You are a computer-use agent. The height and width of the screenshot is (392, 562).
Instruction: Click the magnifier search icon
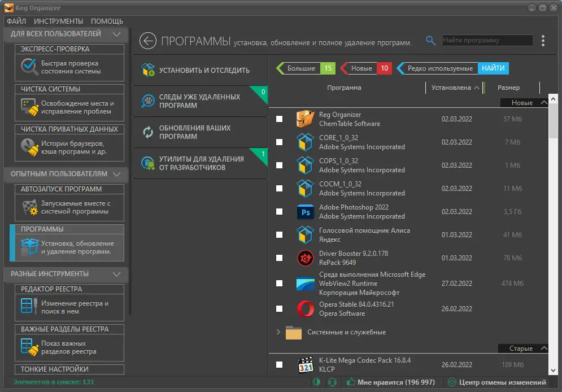tap(430, 41)
